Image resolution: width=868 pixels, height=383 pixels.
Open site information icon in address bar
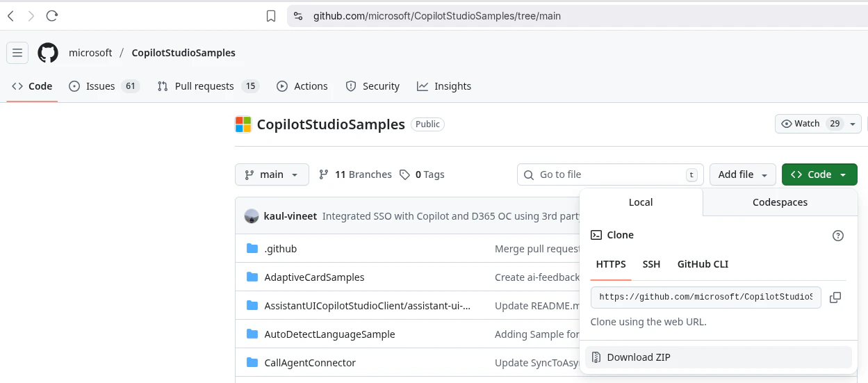[298, 16]
